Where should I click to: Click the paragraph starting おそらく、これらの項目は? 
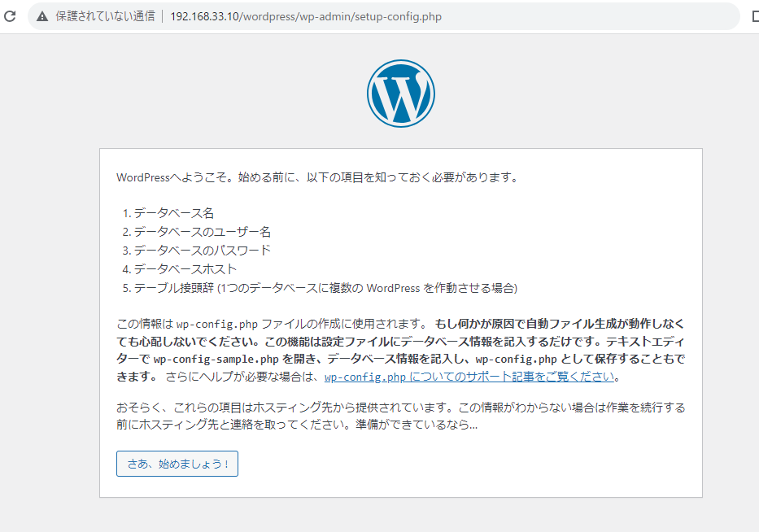(401, 416)
